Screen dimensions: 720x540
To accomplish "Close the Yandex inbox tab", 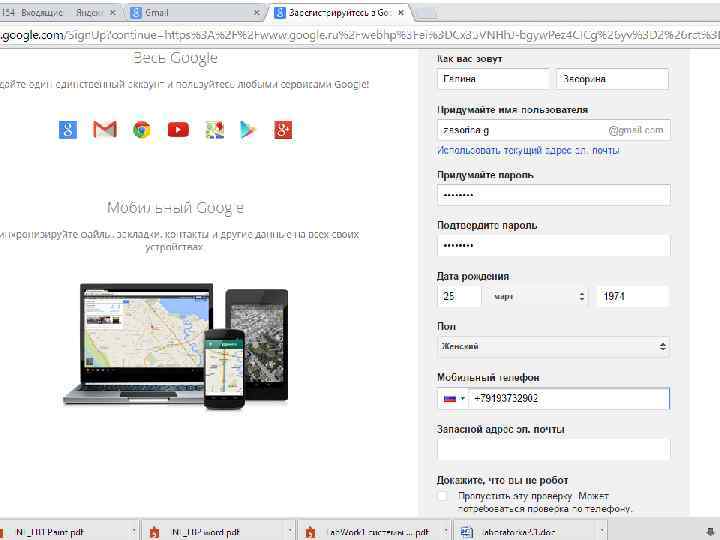I will [x=112, y=13].
